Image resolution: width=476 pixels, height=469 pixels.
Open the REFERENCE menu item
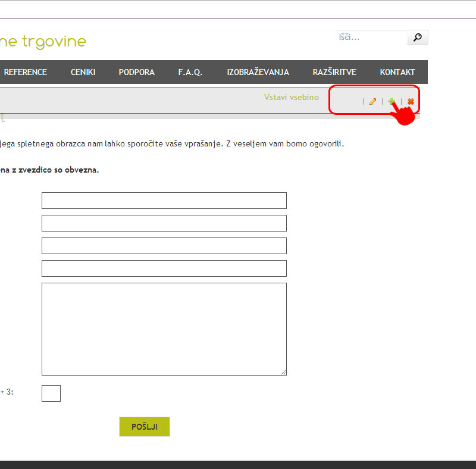tap(26, 72)
